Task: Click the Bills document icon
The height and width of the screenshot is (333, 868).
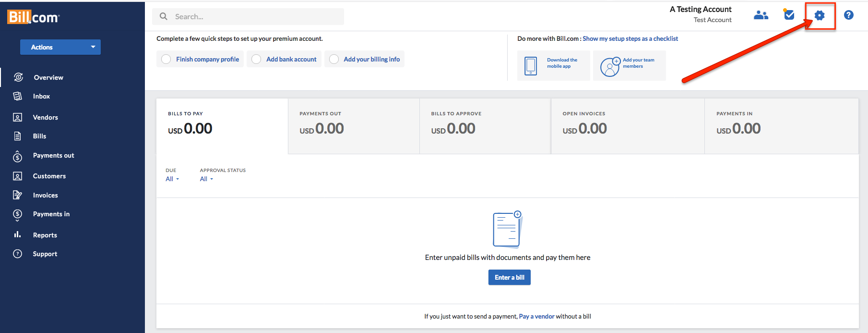Action: coord(18,136)
